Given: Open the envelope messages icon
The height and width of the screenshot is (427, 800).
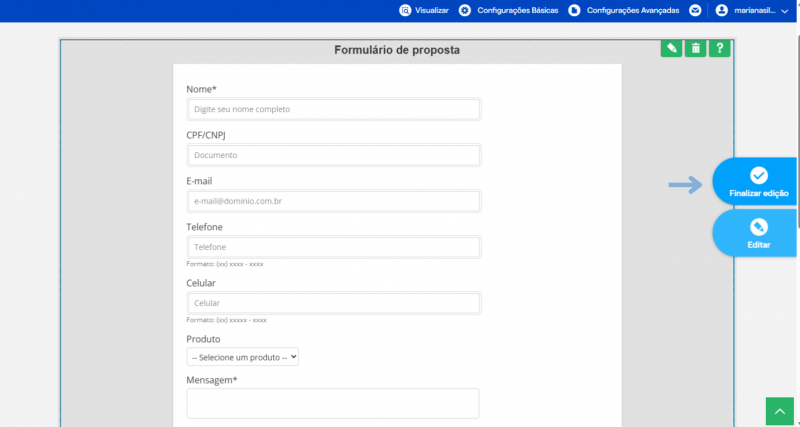Looking at the screenshot, I should [695, 10].
